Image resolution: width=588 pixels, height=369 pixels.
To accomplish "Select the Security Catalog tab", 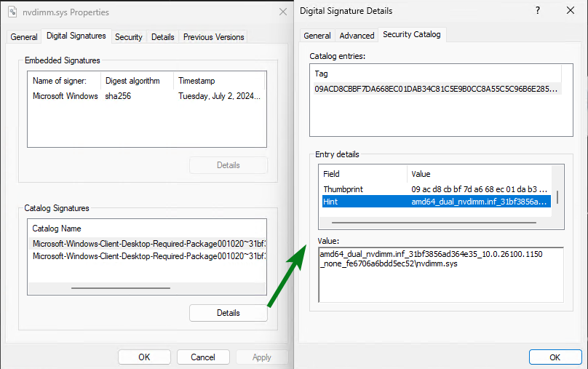I will (411, 34).
